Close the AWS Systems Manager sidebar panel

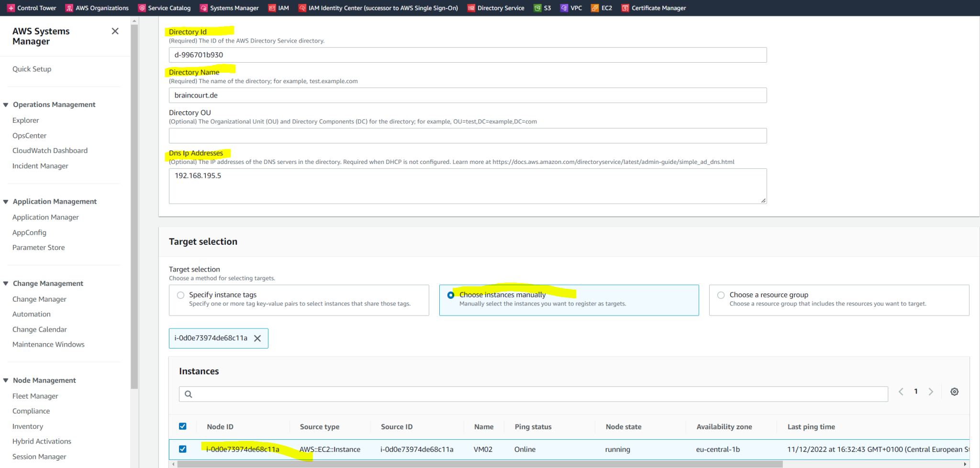coord(115,31)
